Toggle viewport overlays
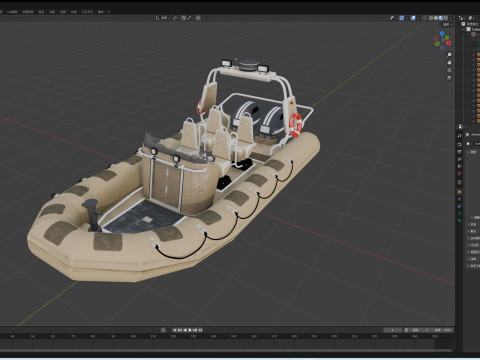Image resolution: width=480 pixels, height=360 pixels. click(413, 18)
